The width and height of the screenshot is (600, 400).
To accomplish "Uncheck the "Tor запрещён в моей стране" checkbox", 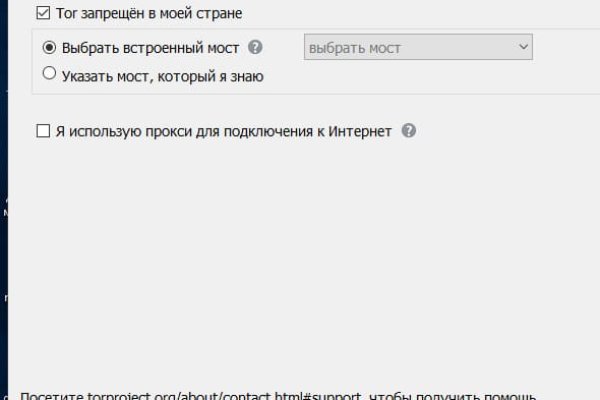I will coord(42,14).
